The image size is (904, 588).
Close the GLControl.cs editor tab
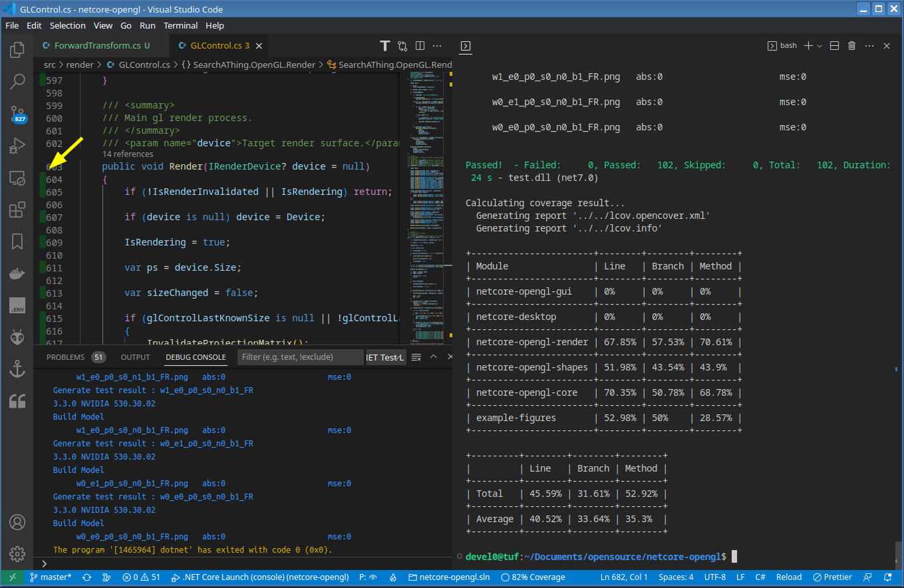259,46
